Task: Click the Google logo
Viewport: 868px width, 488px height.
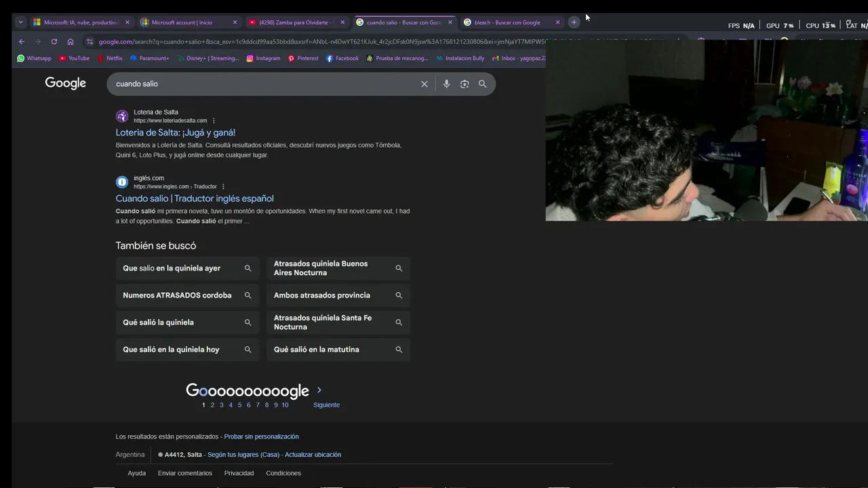Action: click(x=66, y=83)
